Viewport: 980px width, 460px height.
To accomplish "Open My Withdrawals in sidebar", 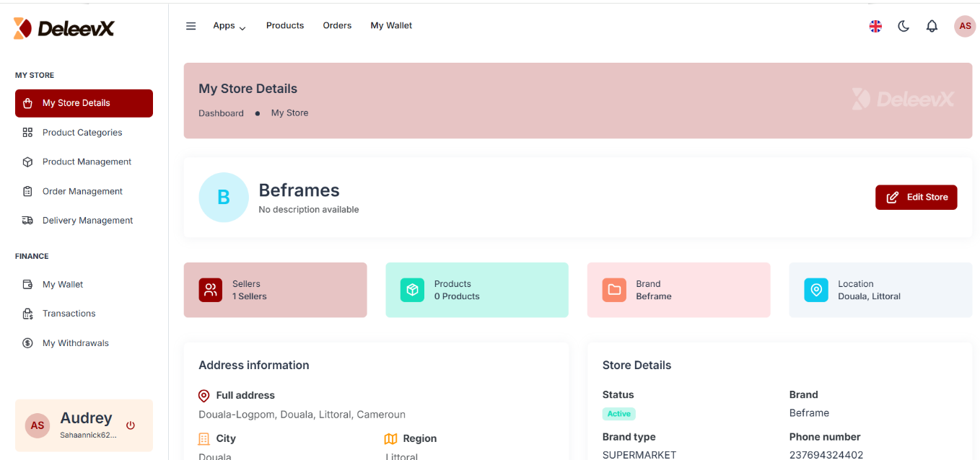I will coord(84,343).
